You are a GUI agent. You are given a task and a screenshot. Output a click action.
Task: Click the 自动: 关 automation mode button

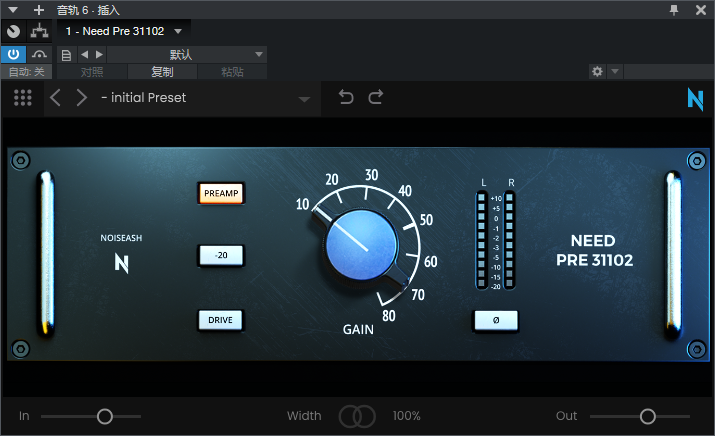26,72
